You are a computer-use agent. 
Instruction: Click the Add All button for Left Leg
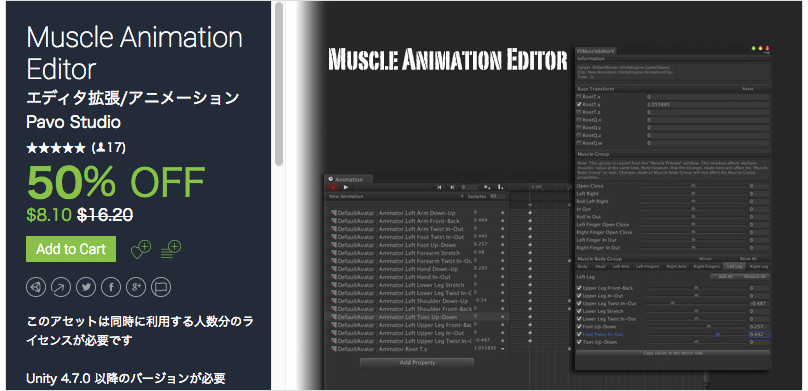pos(726,277)
